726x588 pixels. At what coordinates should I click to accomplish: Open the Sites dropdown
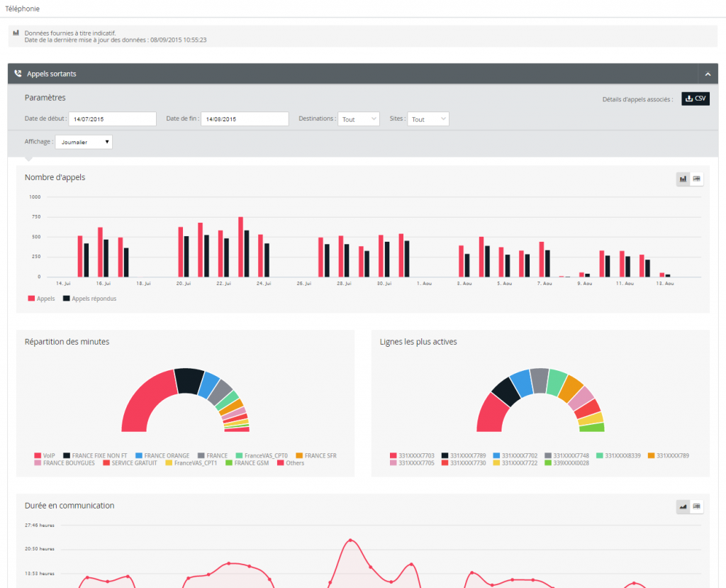pyautogui.click(x=428, y=119)
